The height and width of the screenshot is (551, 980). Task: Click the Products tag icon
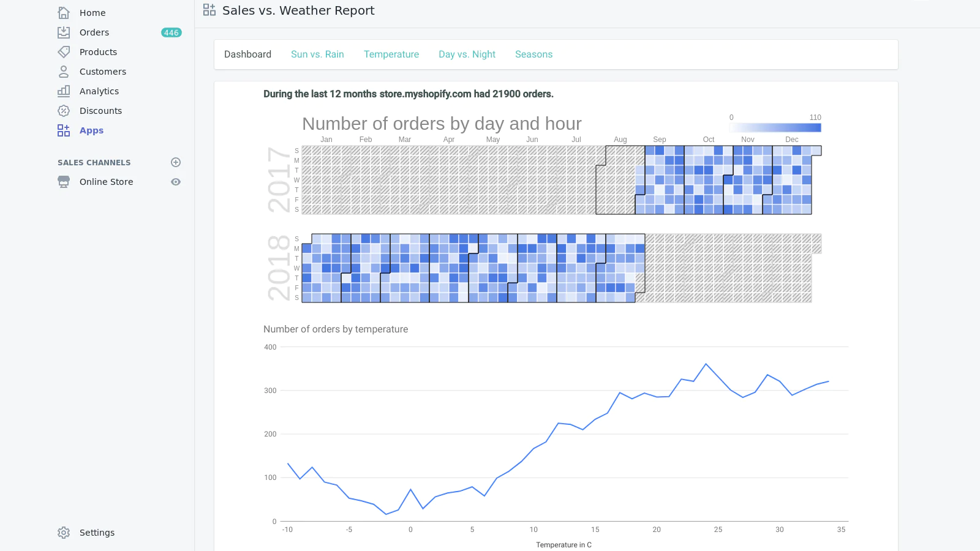click(64, 52)
